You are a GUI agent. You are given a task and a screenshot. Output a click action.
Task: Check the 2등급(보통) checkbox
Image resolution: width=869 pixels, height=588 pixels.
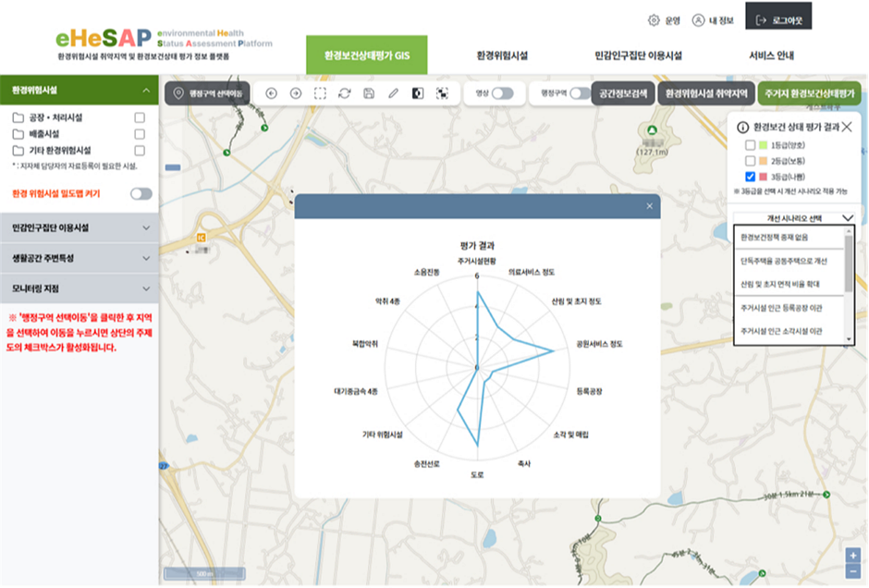click(751, 161)
